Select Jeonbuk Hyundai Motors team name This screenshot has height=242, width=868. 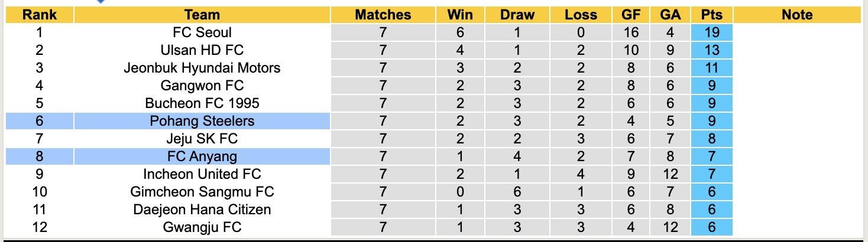202,68
